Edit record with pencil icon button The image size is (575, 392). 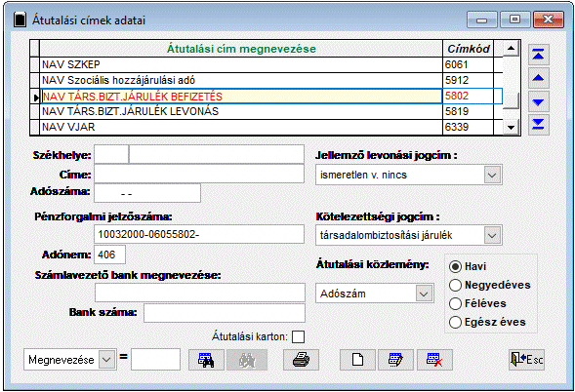coord(395,360)
